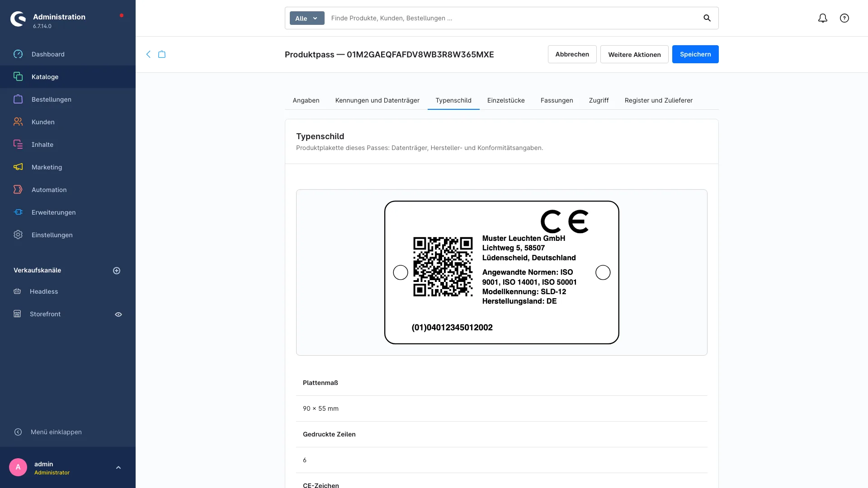Click the Marketing megaphone icon
Image resolution: width=868 pixels, height=488 pixels.
[x=18, y=167]
